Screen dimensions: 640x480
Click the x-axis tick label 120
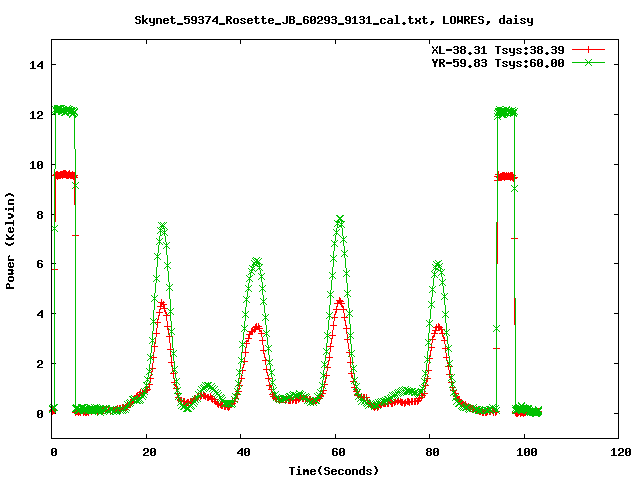pyautogui.click(x=621, y=452)
